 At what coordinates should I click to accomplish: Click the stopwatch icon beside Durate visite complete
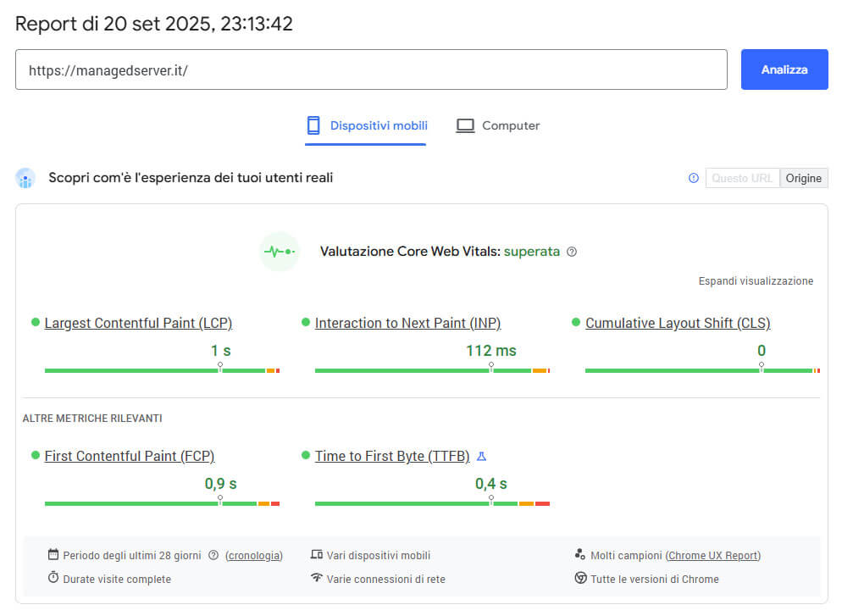point(53,579)
